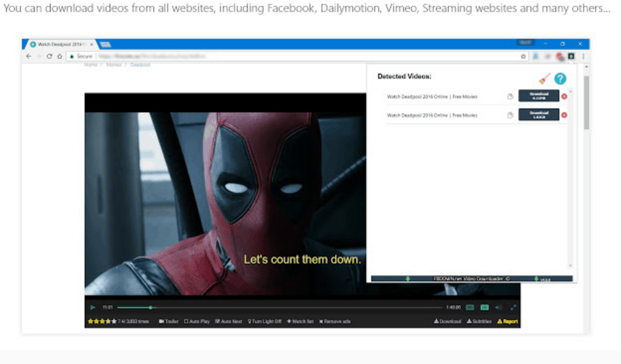Click the copy link icon beside first detected video
The image size is (621, 364).
(x=511, y=95)
